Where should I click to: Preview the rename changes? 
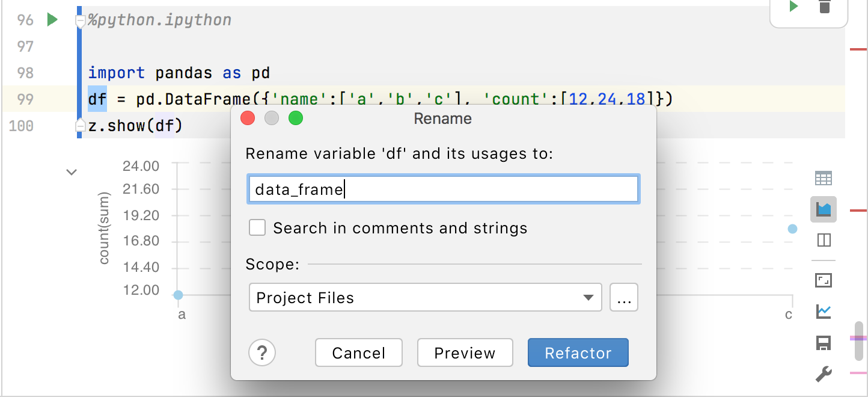click(x=465, y=353)
